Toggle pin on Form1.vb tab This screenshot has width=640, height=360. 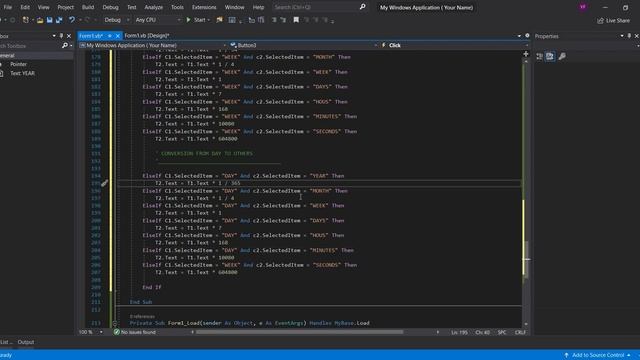point(109,36)
